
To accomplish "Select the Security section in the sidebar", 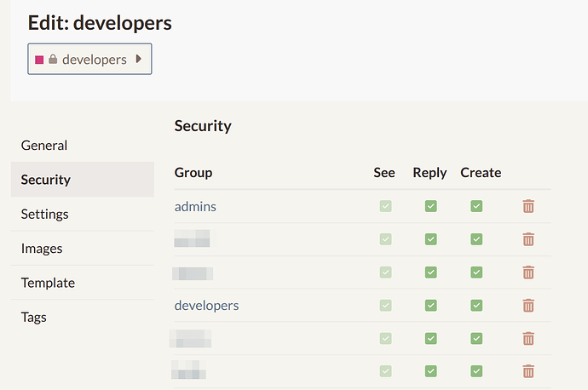I will tap(83, 180).
